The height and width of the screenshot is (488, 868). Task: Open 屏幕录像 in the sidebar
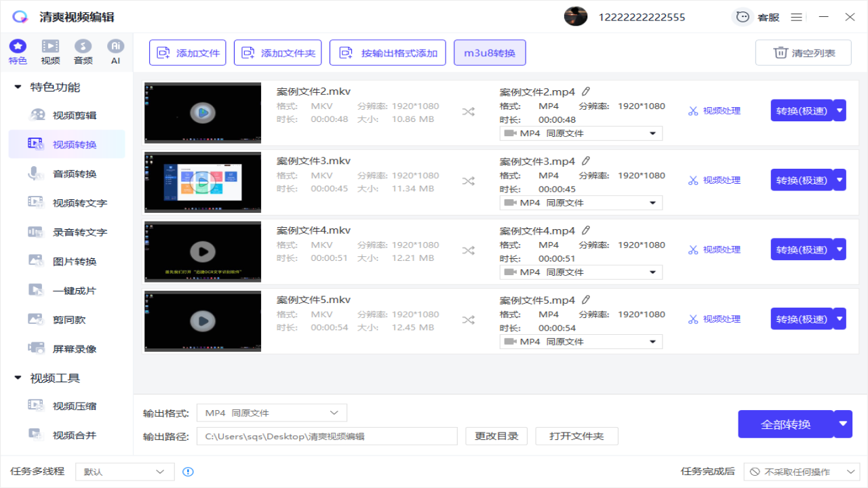(66, 348)
